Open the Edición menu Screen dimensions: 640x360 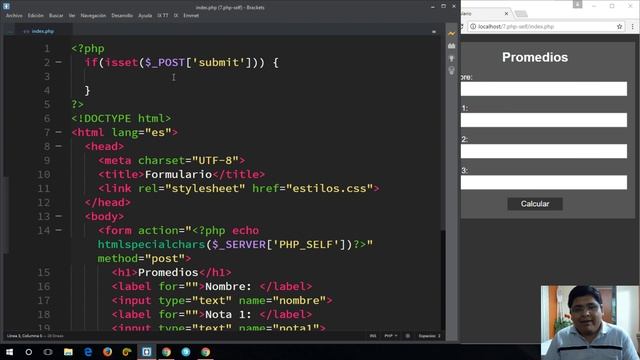click(36, 16)
